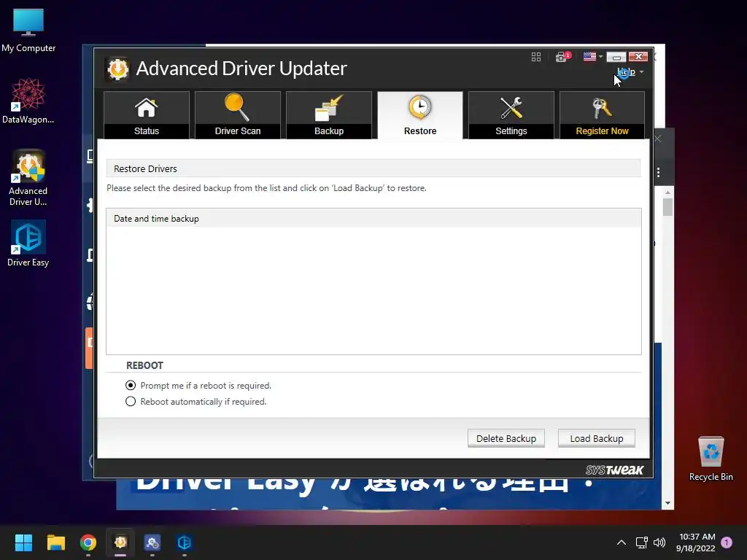Select Advanced Driver Updater desktop shortcut

click(x=28, y=178)
